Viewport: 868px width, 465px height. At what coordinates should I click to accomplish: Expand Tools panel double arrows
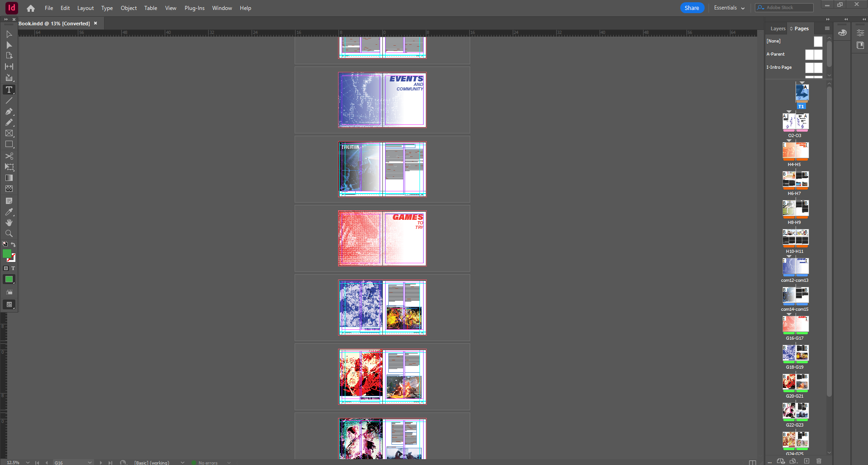[x=6, y=19]
